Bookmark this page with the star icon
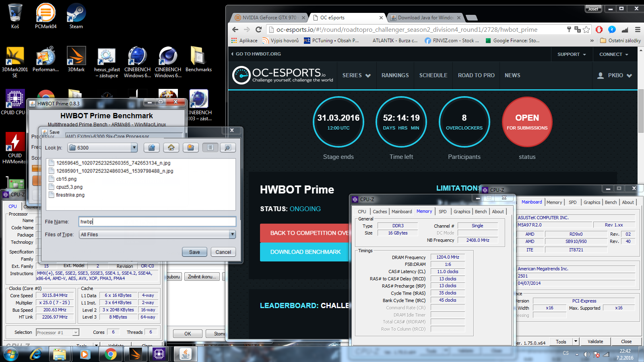The image size is (644, 362). pyautogui.click(x=586, y=29)
